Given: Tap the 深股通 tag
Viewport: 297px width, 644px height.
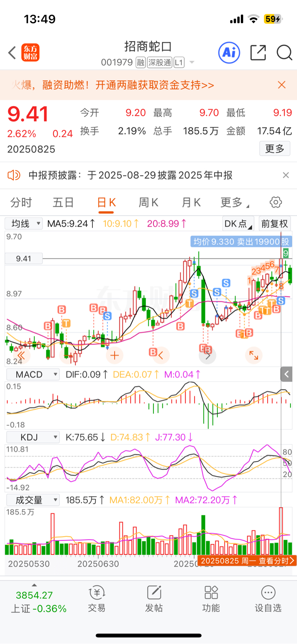Looking at the screenshot, I should (159, 62).
